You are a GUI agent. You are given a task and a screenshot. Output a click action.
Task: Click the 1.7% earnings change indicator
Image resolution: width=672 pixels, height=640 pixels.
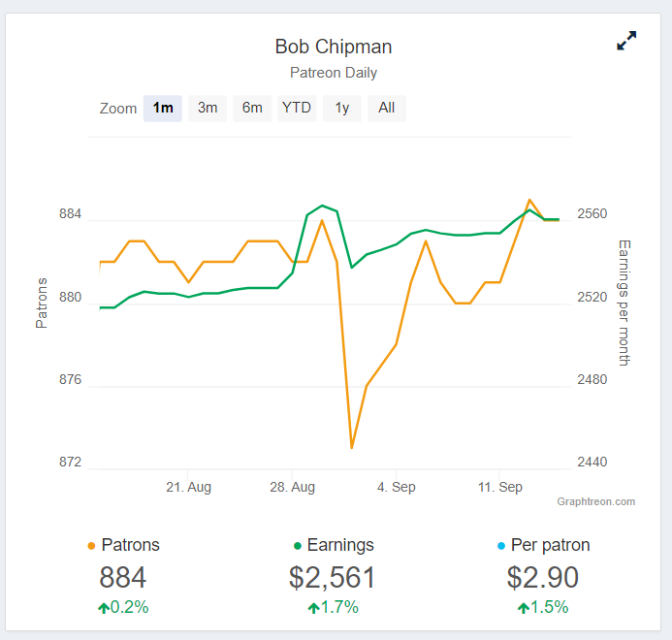point(333,607)
